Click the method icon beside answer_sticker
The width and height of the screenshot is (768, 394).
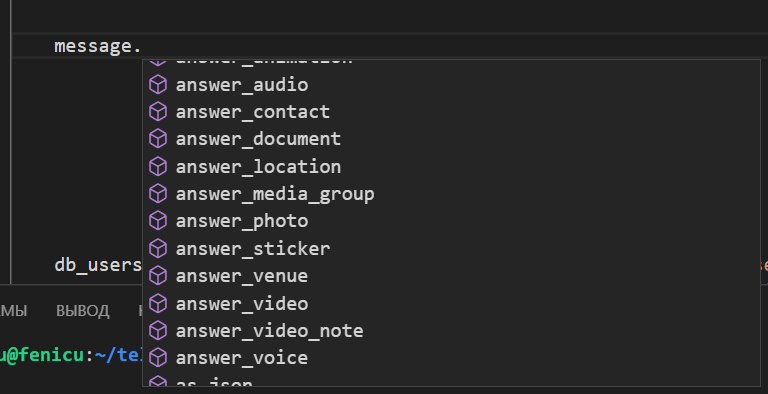tap(158, 249)
